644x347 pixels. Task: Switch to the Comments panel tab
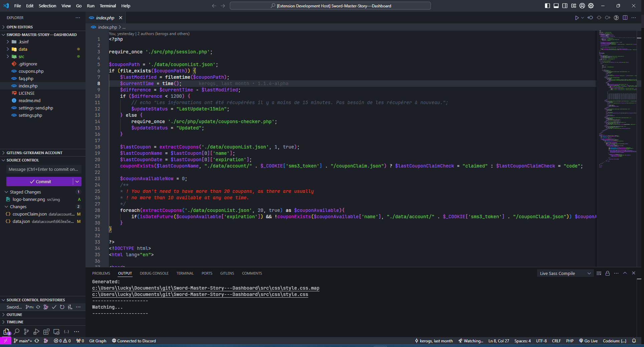coord(252,273)
